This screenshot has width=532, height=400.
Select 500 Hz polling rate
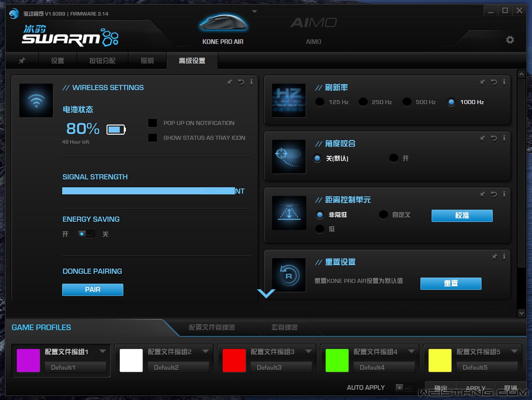tap(407, 102)
